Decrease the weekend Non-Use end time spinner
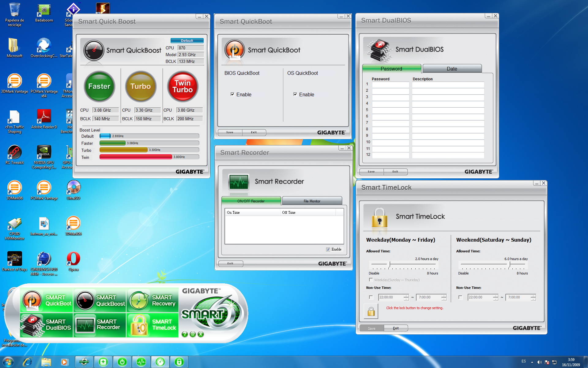This screenshot has height=368, width=588. [x=533, y=299]
